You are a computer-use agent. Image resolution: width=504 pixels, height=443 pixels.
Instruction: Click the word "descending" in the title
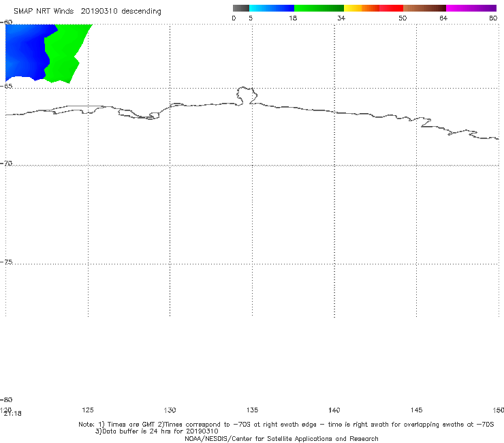tap(142, 12)
